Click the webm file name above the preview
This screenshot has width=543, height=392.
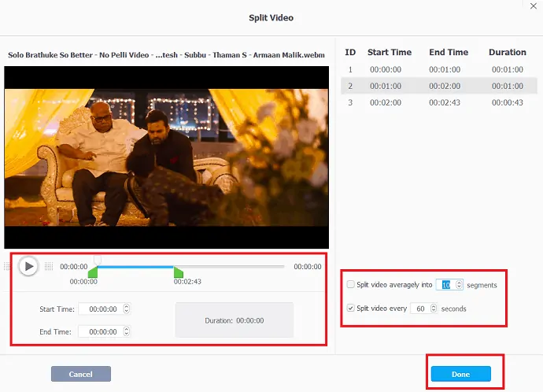pyautogui.click(x=166, y=55)
